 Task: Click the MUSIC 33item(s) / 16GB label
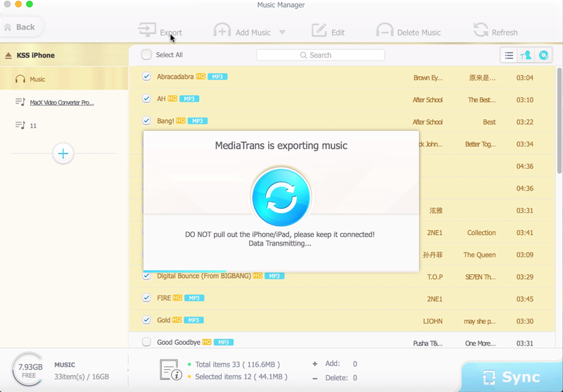(x=82, y=371)
